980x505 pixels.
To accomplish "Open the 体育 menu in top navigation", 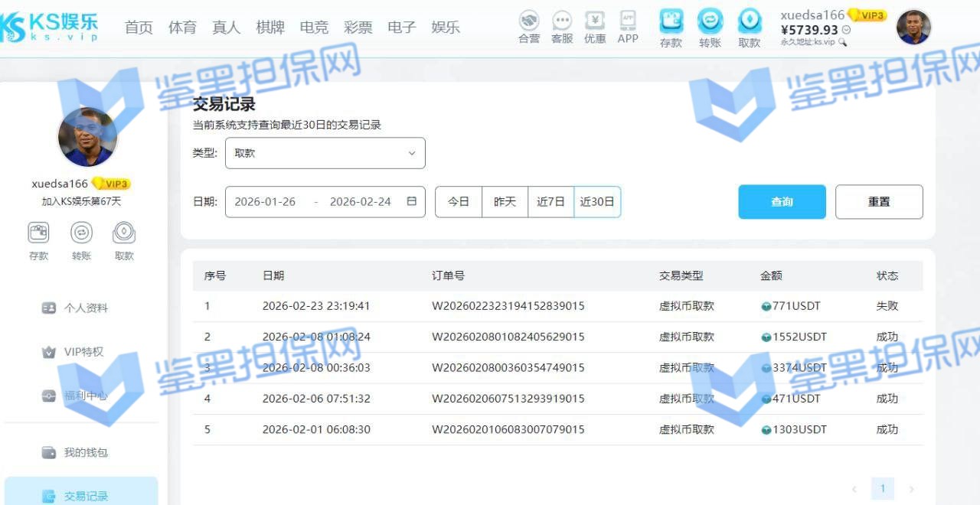I will 182,28.
